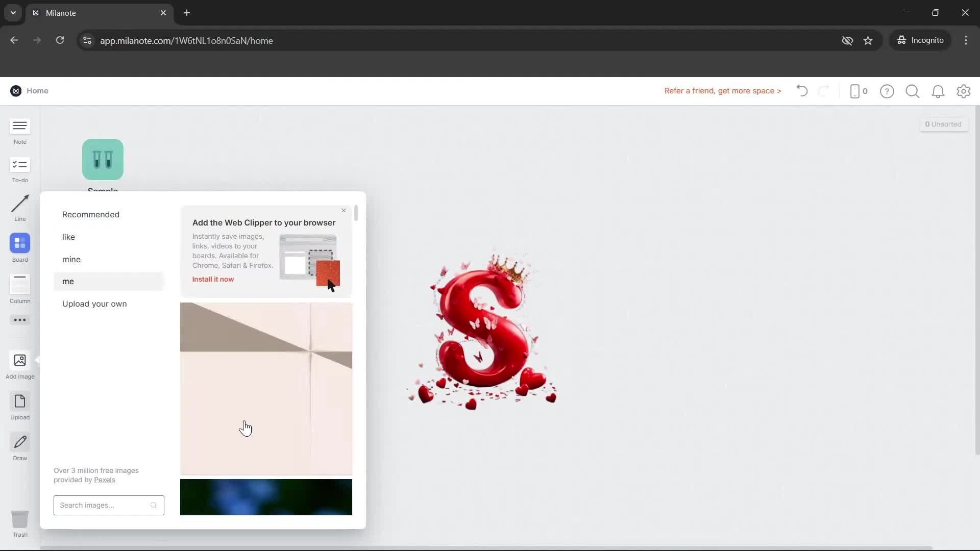Click the "Install it now" link
The width and height of the screenshot is (980, 551).
[213, 279]
